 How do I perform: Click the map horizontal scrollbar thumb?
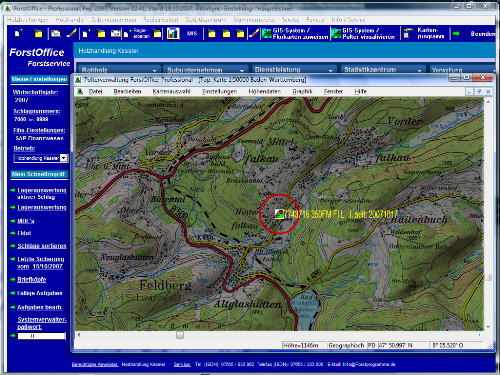pyautogui.click(x=180, y=335)
